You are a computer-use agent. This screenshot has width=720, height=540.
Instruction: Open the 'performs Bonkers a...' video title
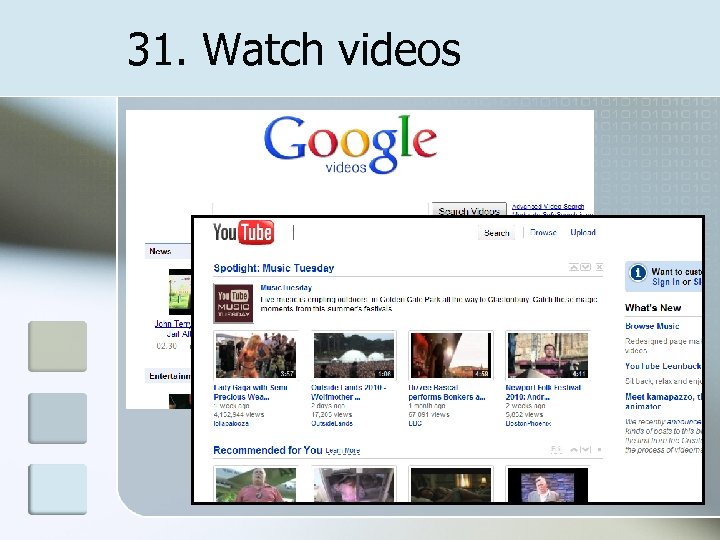[447, 397]
